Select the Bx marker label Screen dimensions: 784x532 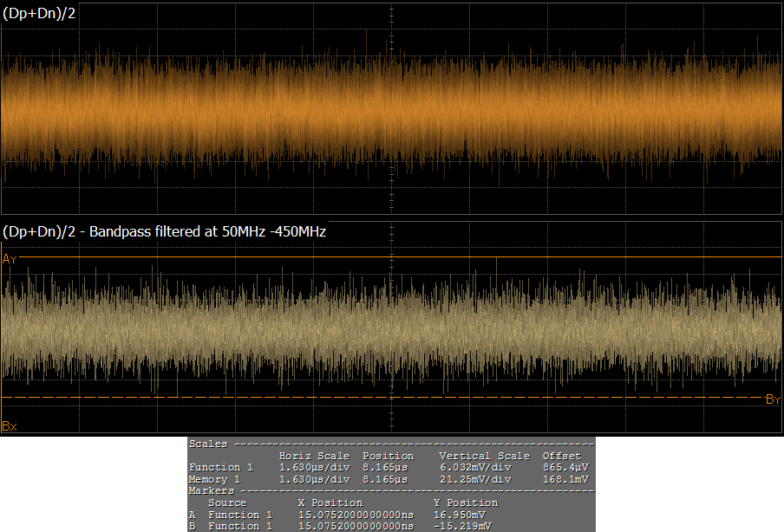point(10,425)
